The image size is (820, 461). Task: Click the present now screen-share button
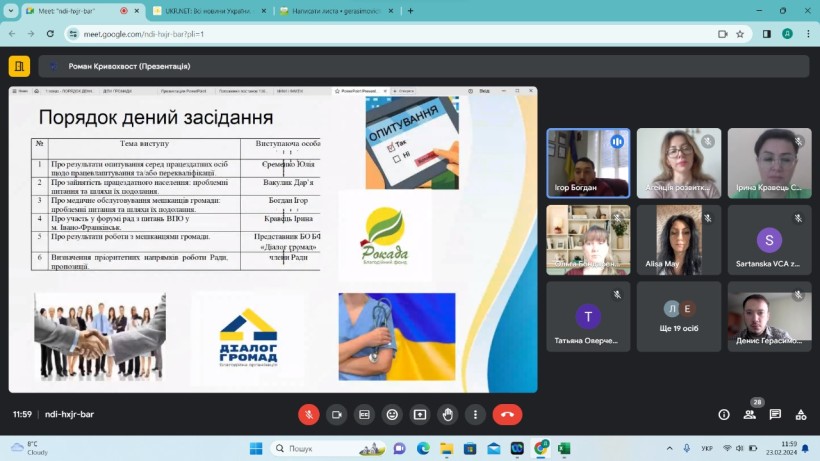coord(420,414)
